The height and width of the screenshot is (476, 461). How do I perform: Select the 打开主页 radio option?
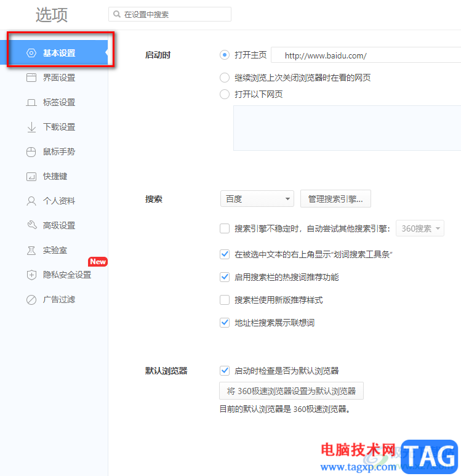pyautogui.click(x=225, y=55)
